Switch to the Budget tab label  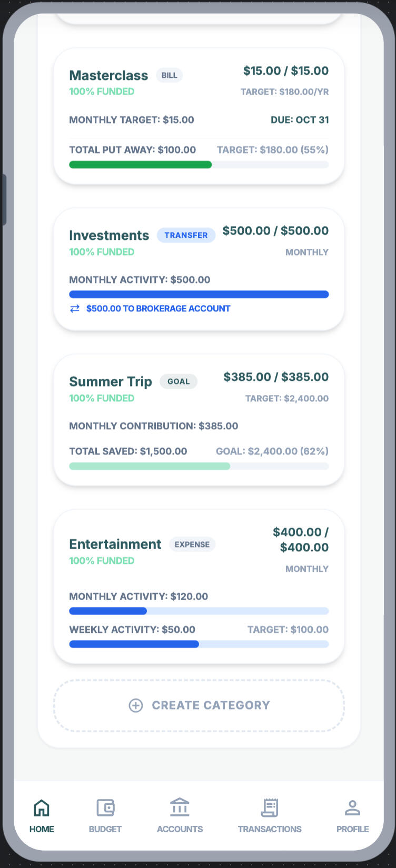[x=105, y=829]
